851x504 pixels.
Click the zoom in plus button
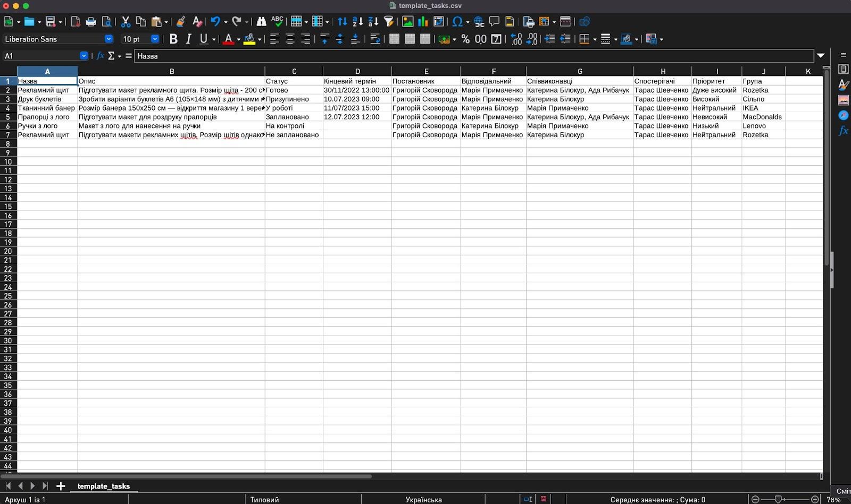coord(815,499)
